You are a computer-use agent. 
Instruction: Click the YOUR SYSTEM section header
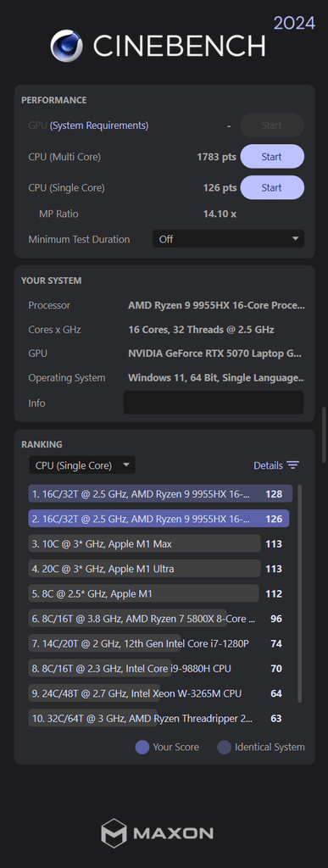(x=51, y=281)
